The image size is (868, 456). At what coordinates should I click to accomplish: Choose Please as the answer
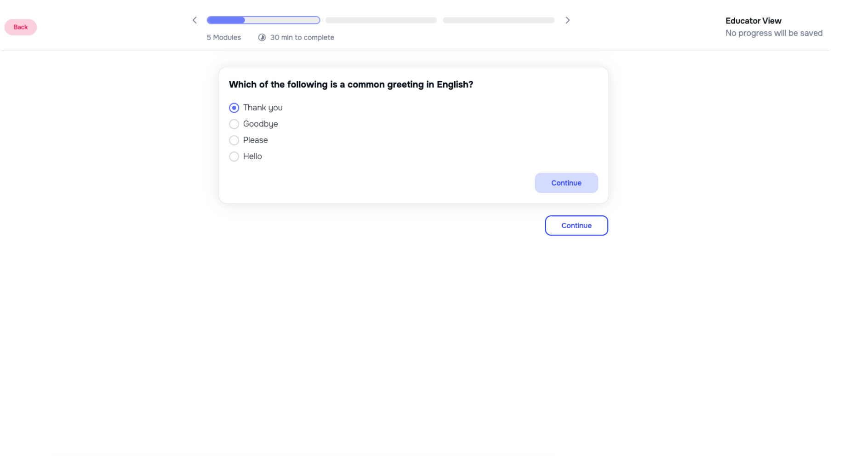pyautogui.click(x=234, y=140)
